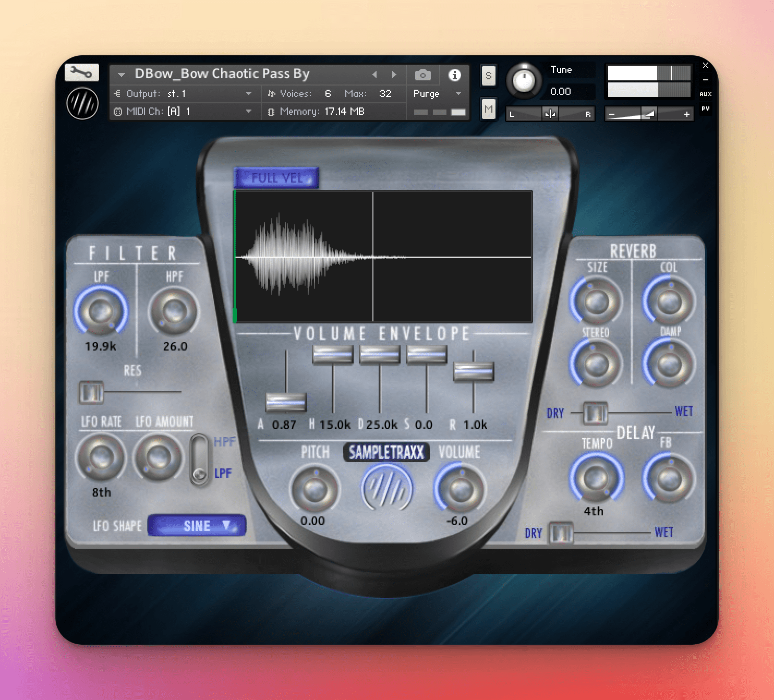Click the HPF value 26.0
The width and height of the screenshot is (774, 700).
175,346
